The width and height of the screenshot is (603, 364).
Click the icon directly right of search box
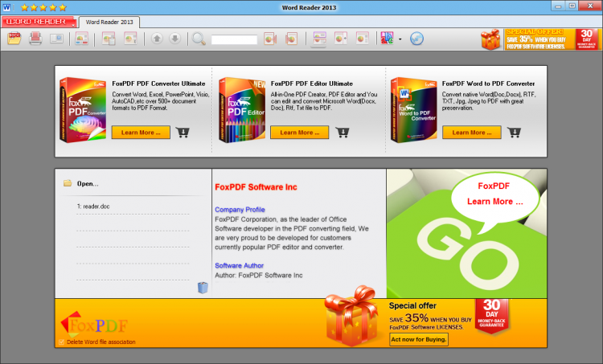pos(270,39)
